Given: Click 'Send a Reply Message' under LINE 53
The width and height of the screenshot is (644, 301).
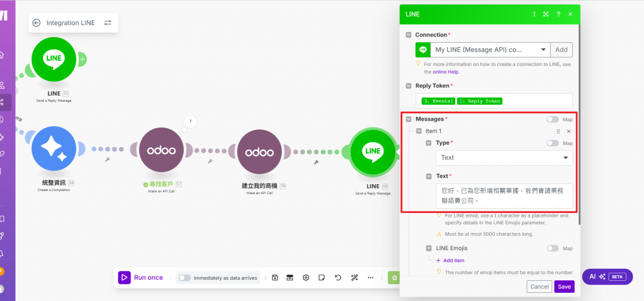Looking at the screenshot, I should 54,100.
